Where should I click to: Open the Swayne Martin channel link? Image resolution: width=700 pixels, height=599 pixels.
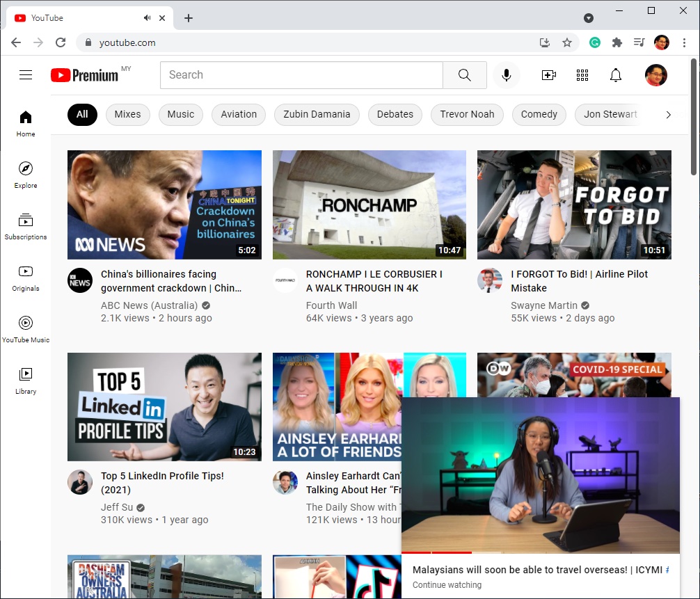[x=544, y=305]
